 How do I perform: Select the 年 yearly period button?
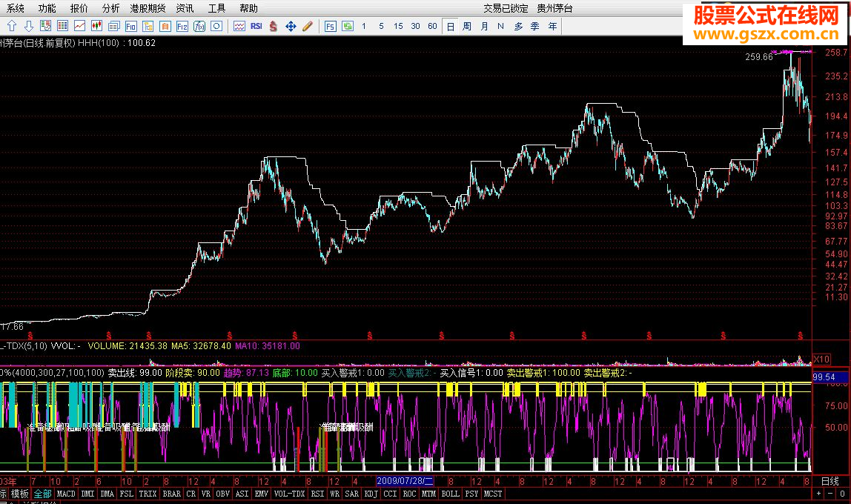(552, 26)
